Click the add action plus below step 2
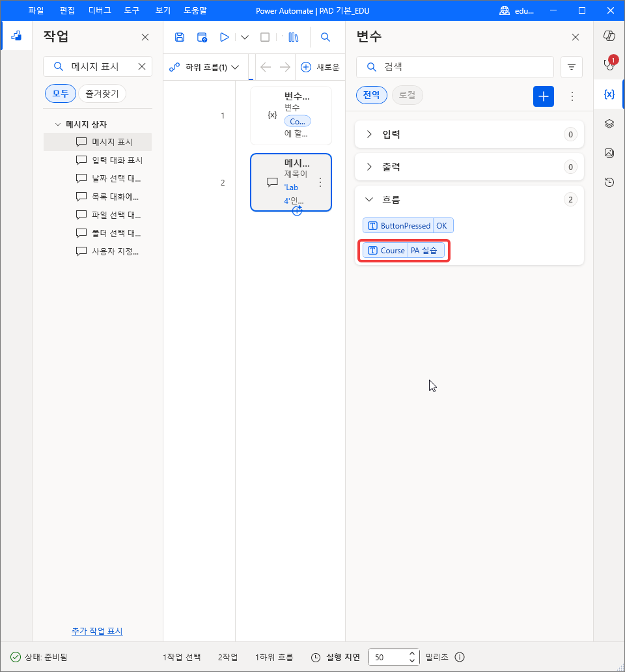Viewport: 625px width, 672px height. [x=297, y=210]
